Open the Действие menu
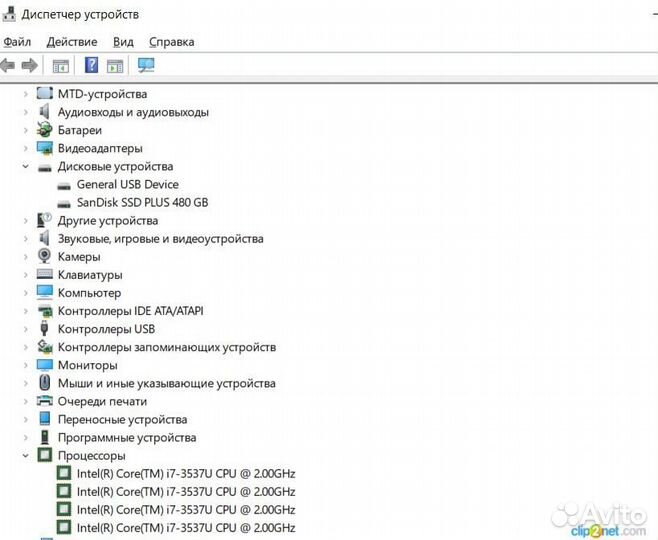Image resolution: width=658 pixels, height=540 pixels. tap(72, 42)
